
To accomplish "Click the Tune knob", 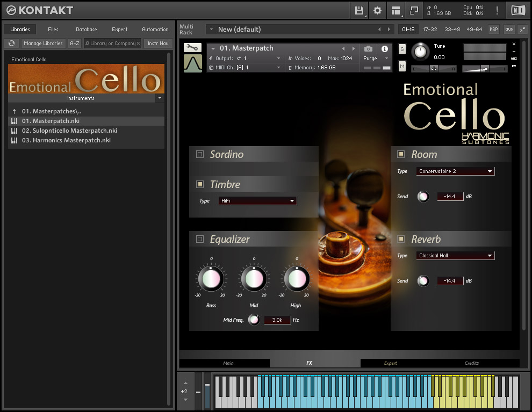I will 420,52.
